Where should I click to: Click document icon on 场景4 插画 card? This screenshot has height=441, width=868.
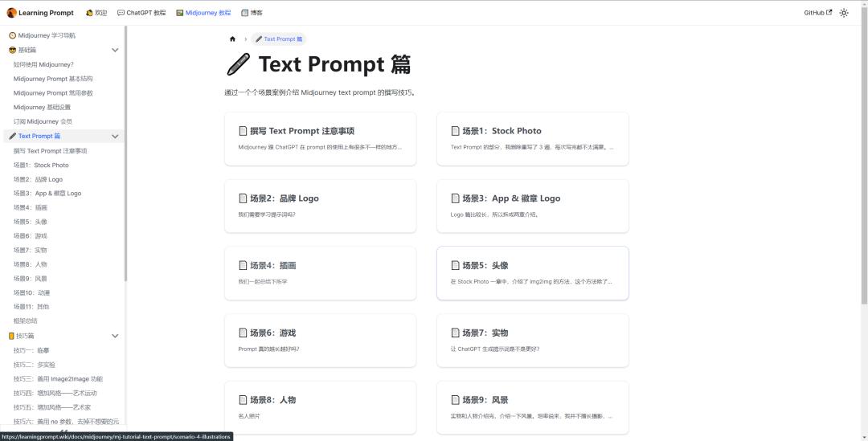(243, 266)
